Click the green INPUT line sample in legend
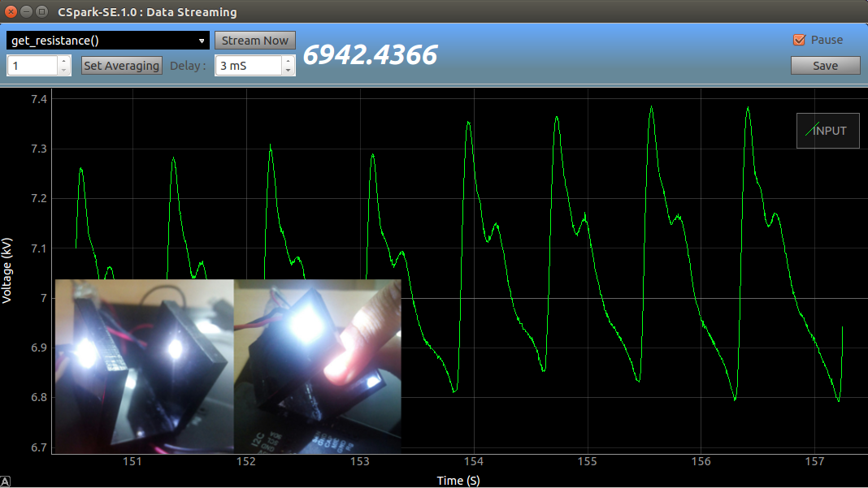The height and width of the screenshot is (488, 868). 812,130
